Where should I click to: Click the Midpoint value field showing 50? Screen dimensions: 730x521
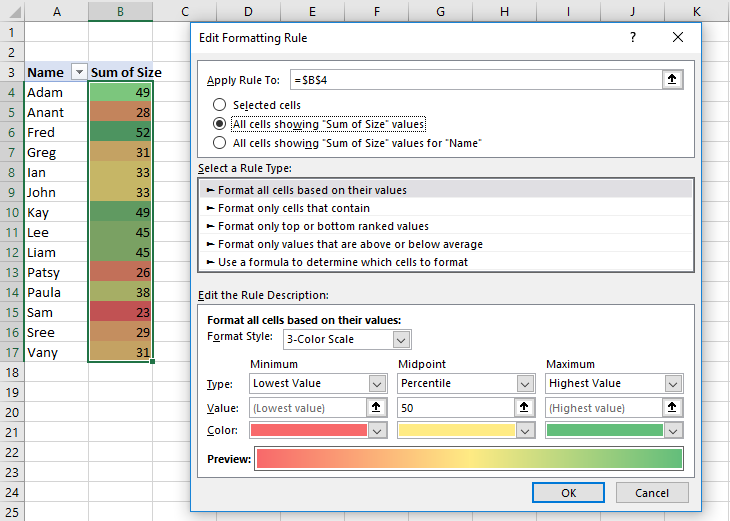(x=455, y=408)
